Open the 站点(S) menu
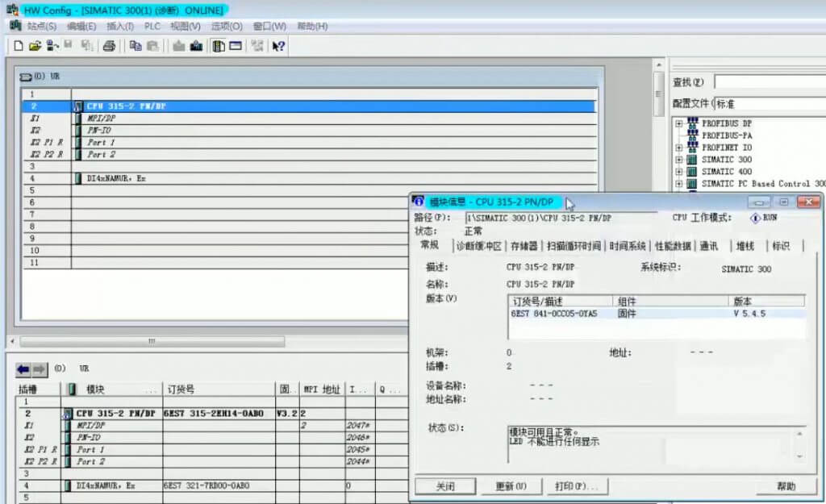The height and width of the screenshot is (504, 826). pos(42,26)
